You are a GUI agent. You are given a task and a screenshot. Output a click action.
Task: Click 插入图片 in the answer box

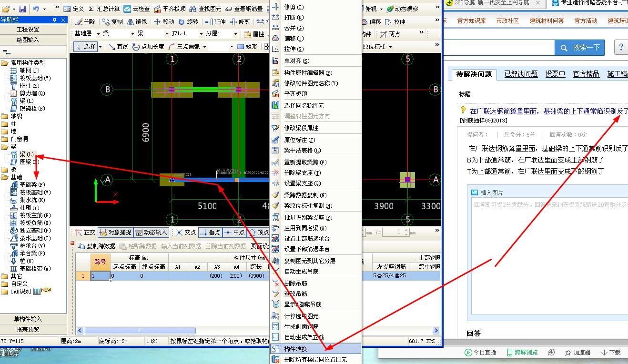(x=487, y=192)
